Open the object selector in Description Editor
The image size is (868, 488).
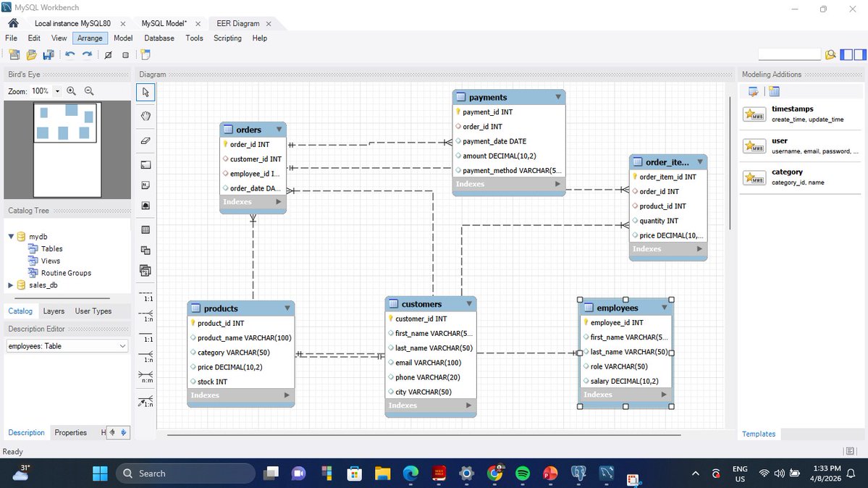pyautogui.click(x=122, y=345)
